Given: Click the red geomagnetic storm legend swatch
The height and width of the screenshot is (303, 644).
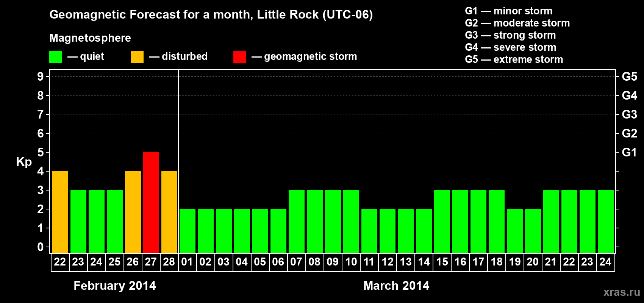Looking at the screenshot, I should pos(240,57).
